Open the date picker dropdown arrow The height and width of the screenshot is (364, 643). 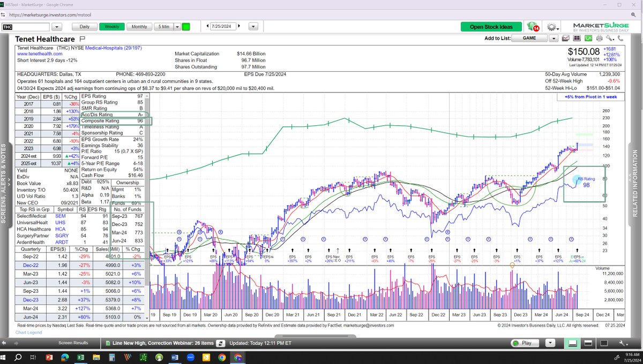(253, 26)
